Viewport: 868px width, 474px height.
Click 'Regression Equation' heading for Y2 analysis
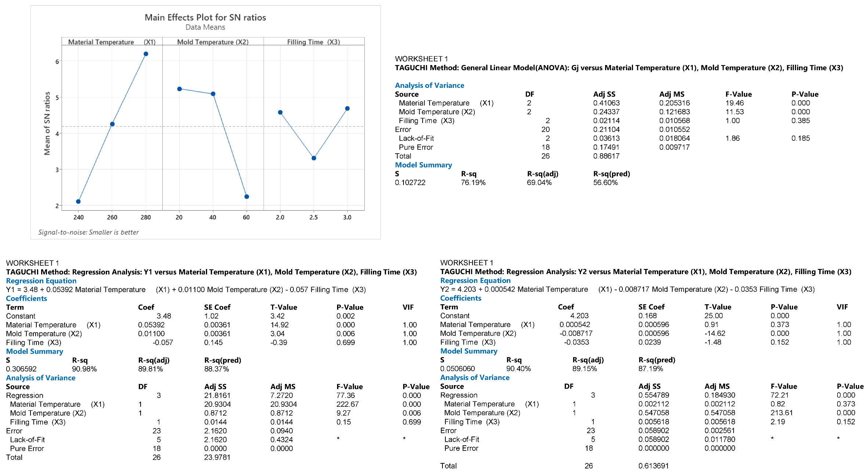coord(475,280)
